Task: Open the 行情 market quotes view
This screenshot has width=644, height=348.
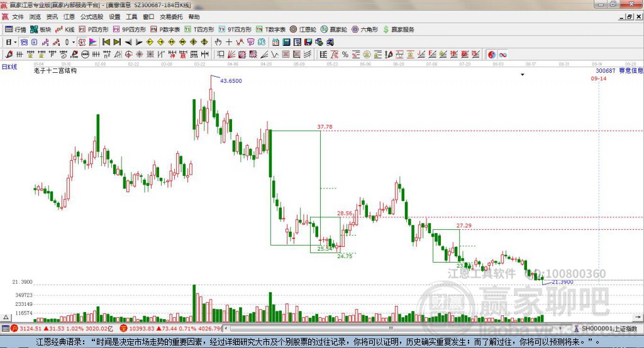Action: pyautogui.click(x=15, y=30)
